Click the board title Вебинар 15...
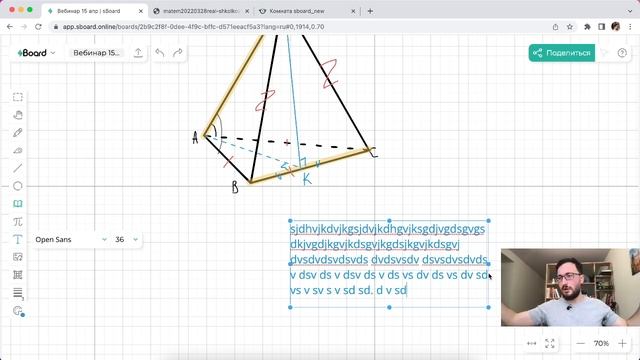 pos(96,53)
